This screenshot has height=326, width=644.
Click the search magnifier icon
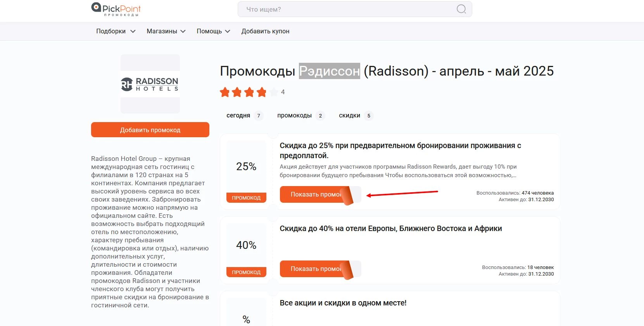click(461, 9)
